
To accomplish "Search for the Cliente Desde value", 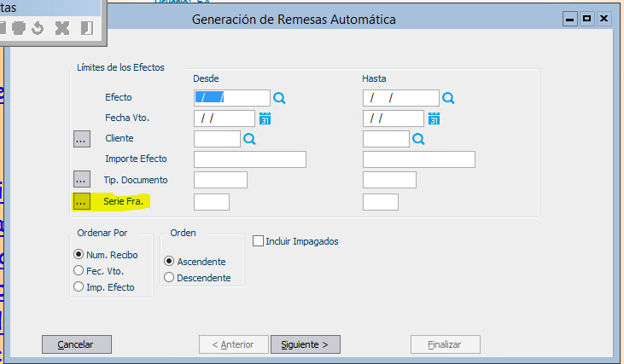I will pos(249,139).
